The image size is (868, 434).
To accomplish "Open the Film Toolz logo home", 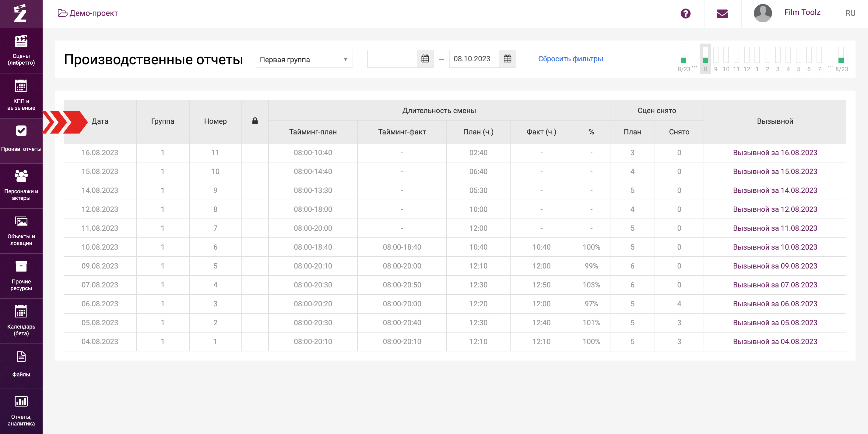I will coord(20,13).
